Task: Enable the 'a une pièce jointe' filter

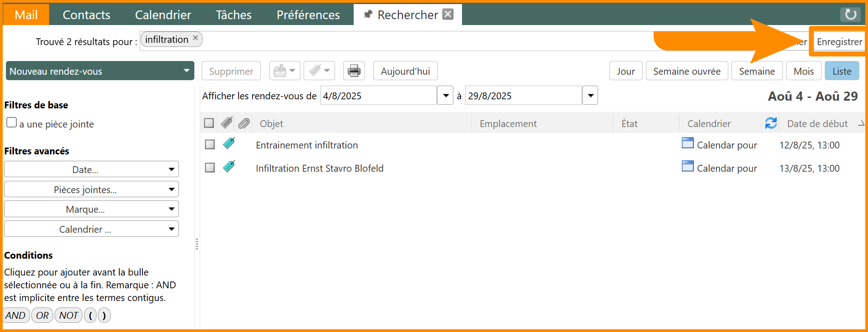Action: [x=12, y=123]
